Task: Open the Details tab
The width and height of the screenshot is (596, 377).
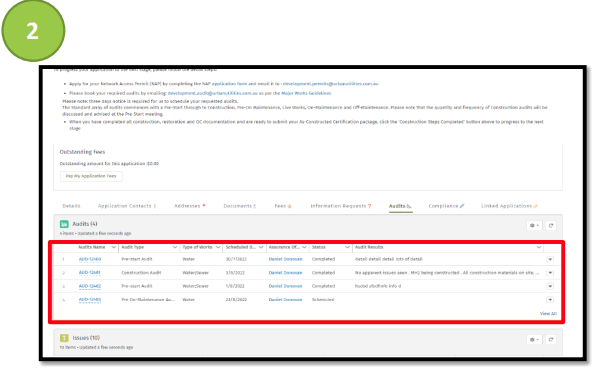Action: pos(71,206)
